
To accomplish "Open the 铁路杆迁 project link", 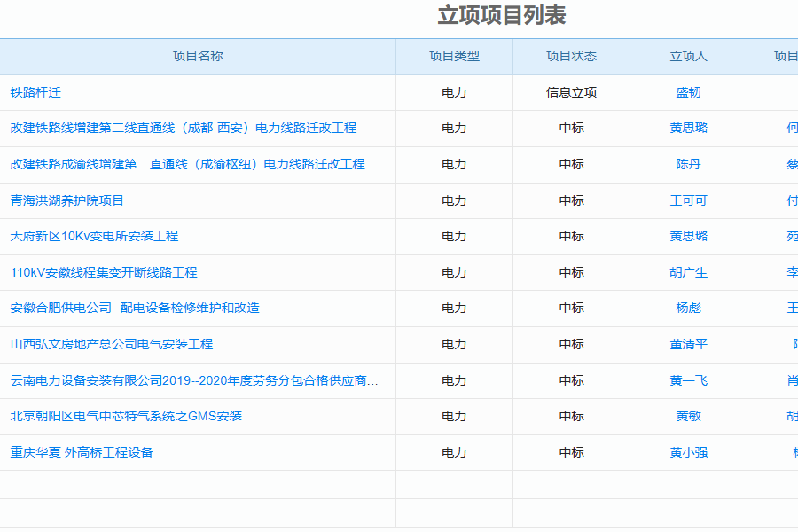I will point(35,92).
